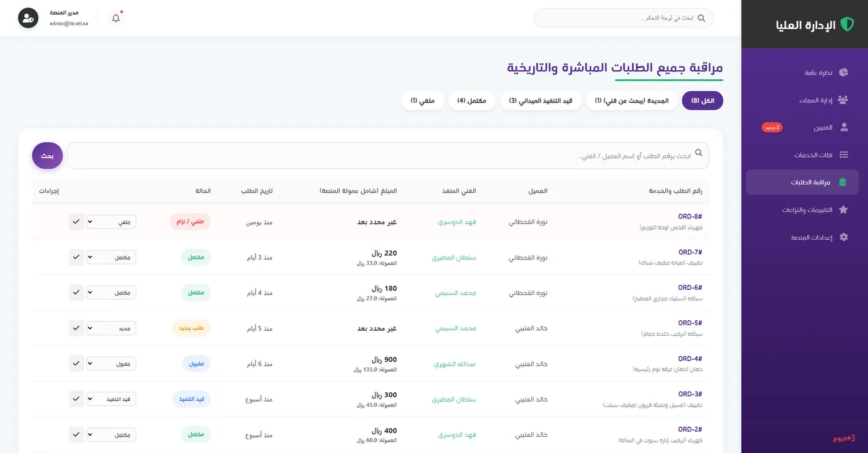The height and width of the screenshot is (453, 868).
Task: Click the shield logo icon in sidebar
Action: pos(847,25)
